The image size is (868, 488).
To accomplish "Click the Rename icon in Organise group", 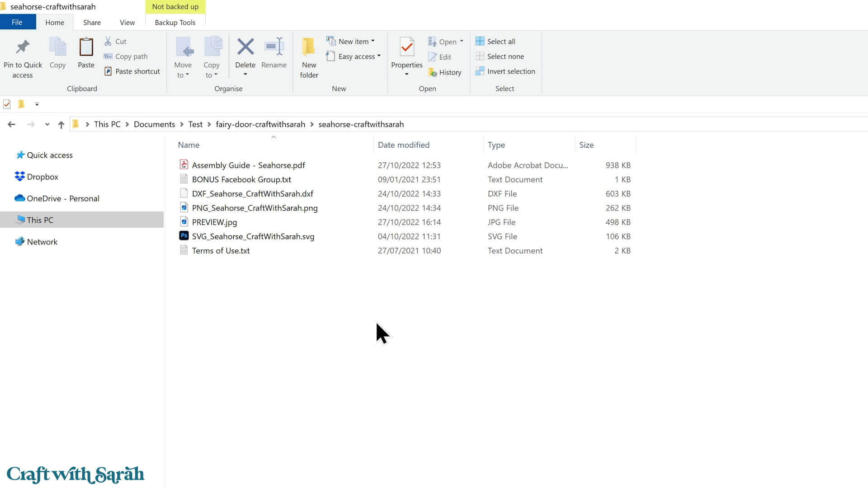I will click(274, 47).
